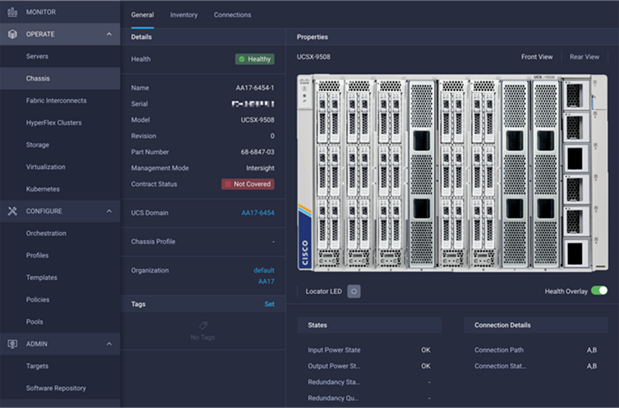This screenshot has height=408, width=619.
Task: Toggle the Health Overlay switch
Action: [599, 291]
